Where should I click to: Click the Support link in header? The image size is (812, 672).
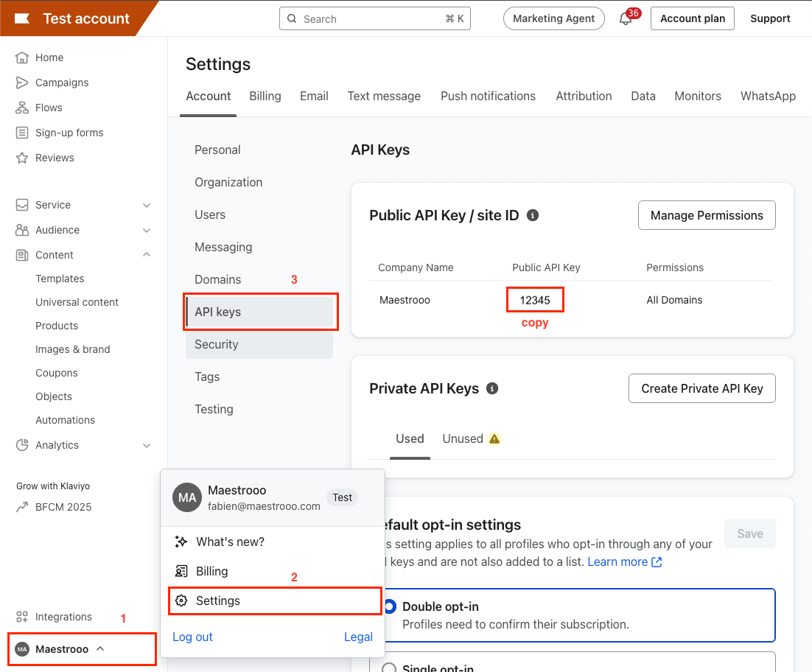[770, 18]
